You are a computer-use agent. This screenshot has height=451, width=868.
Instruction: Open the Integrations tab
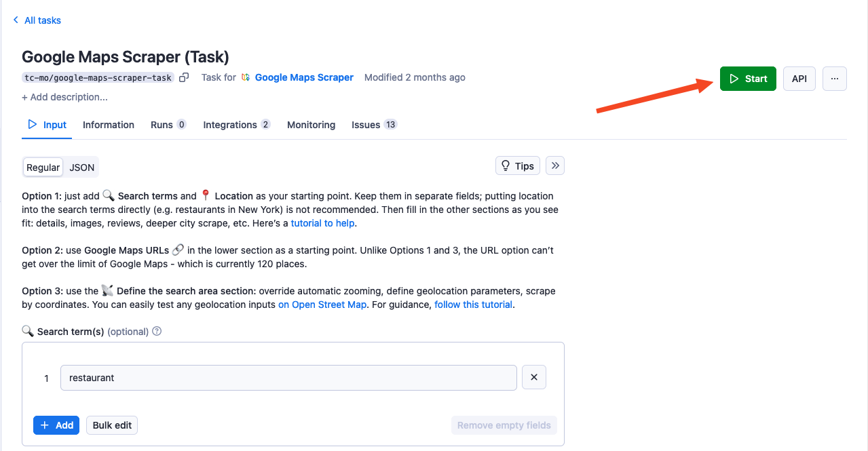click(x=231, y=125)
